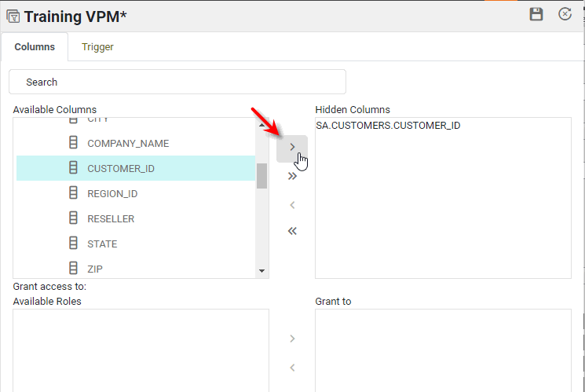585x392 pixels.
Task: Click the VPM icon beside Training VPM title
Action: point(13,16)
